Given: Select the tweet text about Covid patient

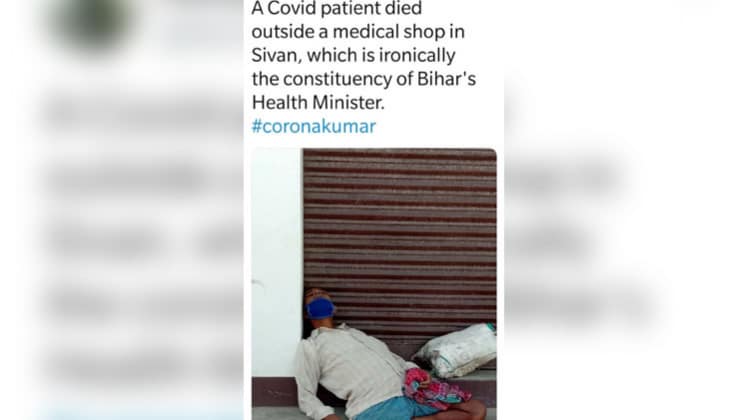Looking at the screenshot, I should pos(364,55).
